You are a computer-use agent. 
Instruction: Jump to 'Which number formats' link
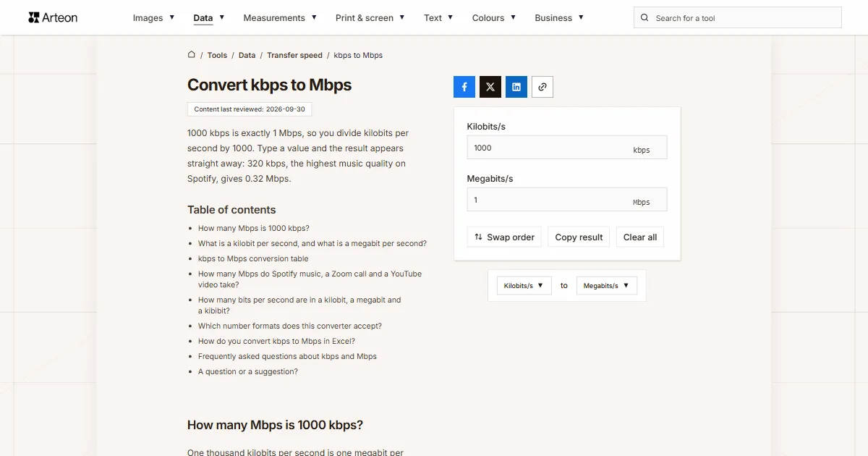pos(290,326)
